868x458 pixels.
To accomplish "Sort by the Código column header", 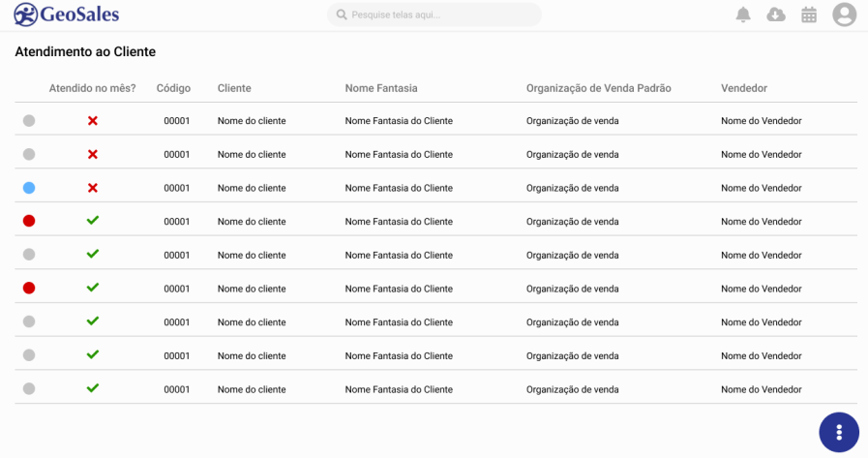I will [173, 88].
